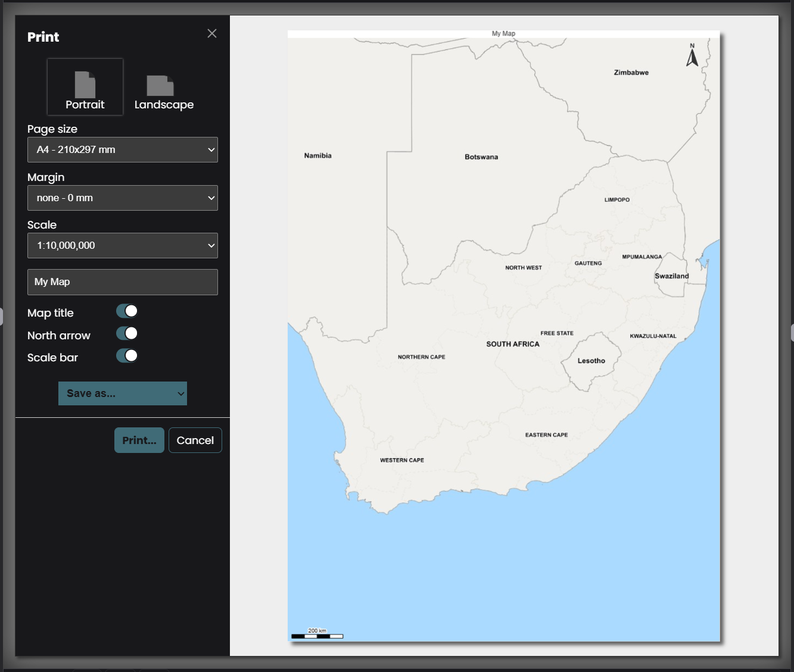This screenshot has width=794, height=672.
Task: Toggle the Map title switch
Action: (x=127, y=311)
